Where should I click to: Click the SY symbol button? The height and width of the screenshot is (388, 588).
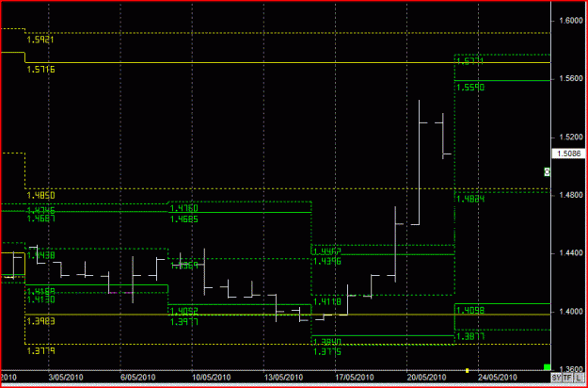[x=556, y=377]
